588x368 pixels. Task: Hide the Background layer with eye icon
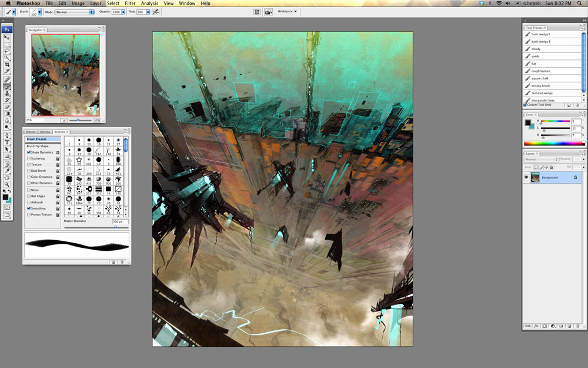coord(526,177)
